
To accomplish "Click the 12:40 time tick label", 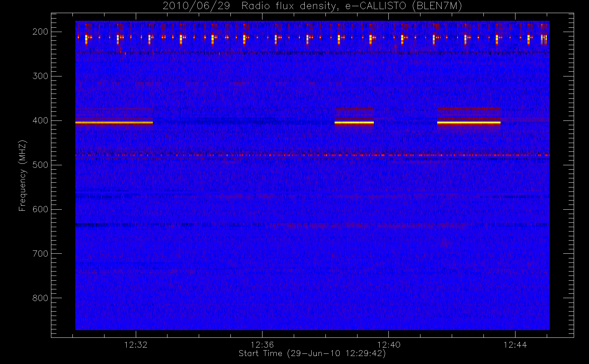I will click(x=389, y=345).
